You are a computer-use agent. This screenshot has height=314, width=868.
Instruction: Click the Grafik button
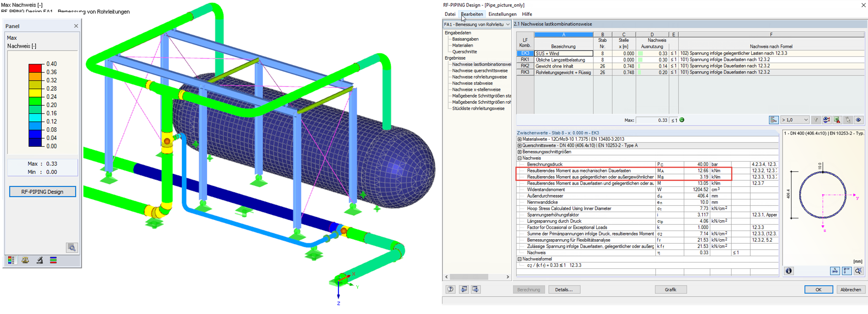point(670,289)
